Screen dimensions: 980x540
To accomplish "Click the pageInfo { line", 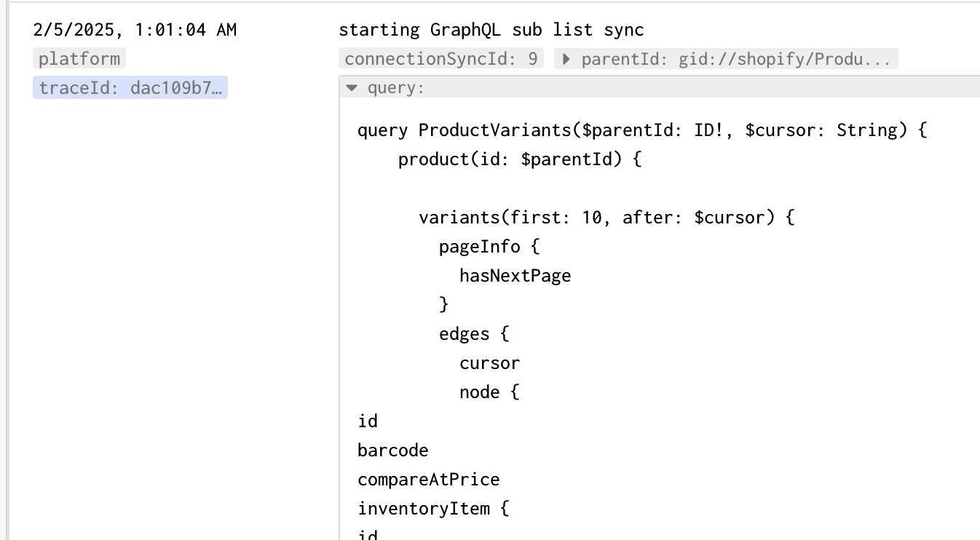I will (x=489, y=247).
